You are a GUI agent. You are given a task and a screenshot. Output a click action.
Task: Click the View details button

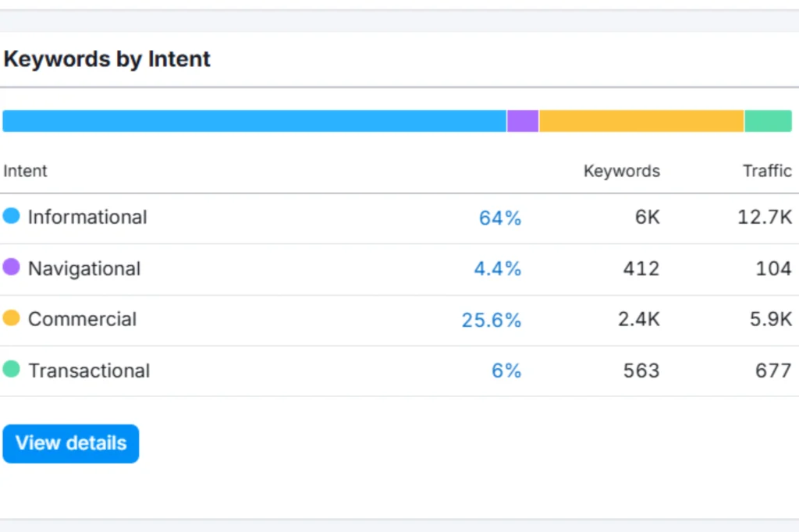point(71,444)
